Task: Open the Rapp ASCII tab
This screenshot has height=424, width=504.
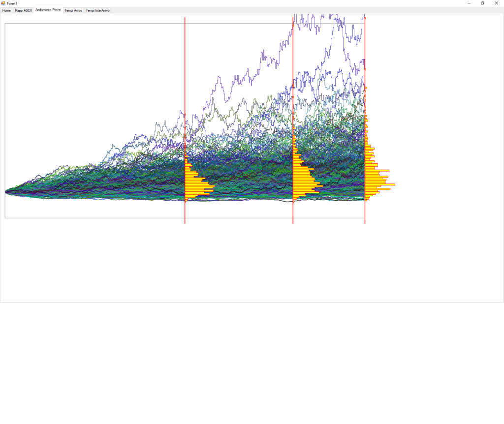Action: pos(23,10)
